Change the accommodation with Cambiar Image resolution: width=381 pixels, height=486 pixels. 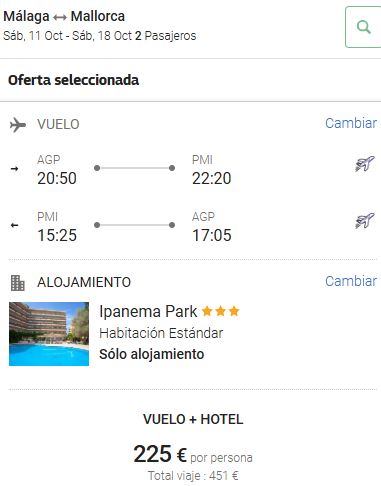tap(351, 281)
